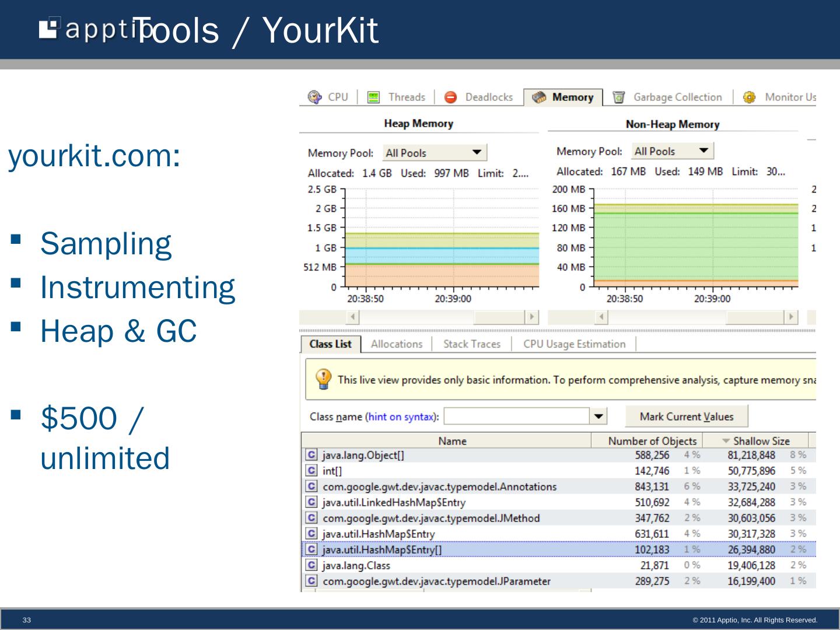
Task: Click class icon beside int[]
Action: (311, 471)
